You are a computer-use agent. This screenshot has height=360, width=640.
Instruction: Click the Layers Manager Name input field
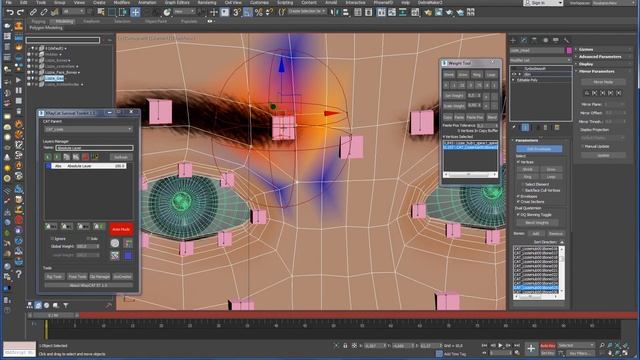94,148
